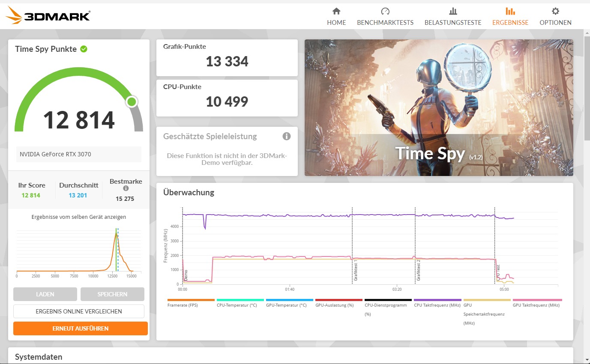Click ERGEBNIS ONLINE VERGLEICHEN

point(79,311)
